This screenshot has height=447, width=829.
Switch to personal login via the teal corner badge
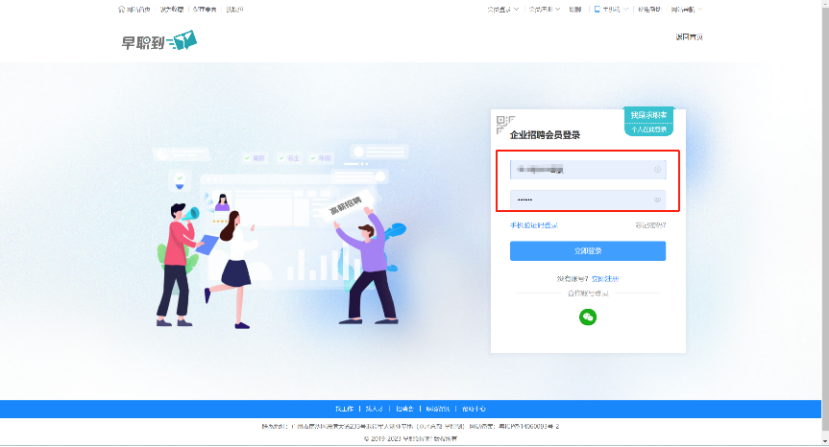(x=649, y=122)
